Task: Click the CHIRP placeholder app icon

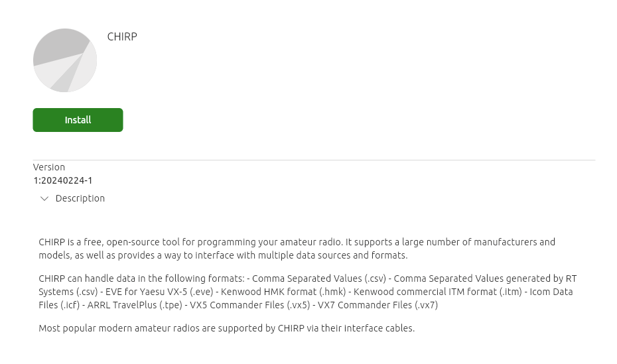Action: click(65, 60)
